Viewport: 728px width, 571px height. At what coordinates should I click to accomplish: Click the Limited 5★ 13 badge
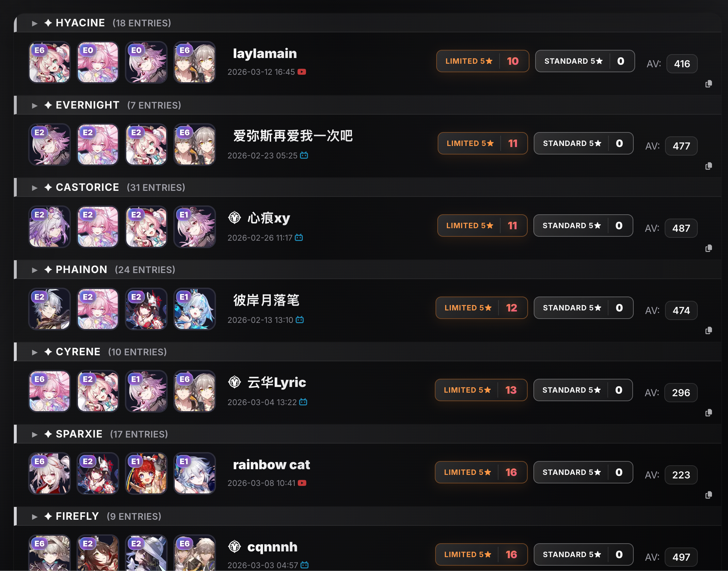pyautogui.click(x=481, y=390)
